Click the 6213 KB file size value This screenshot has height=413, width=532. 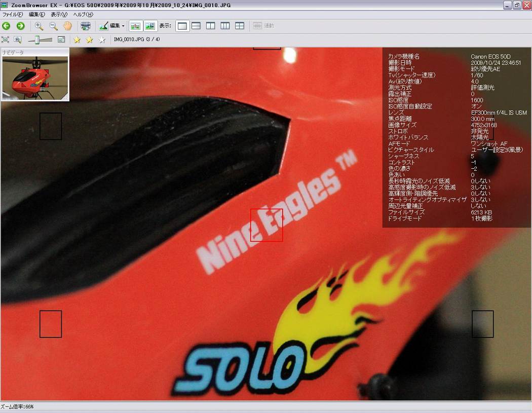(x=481, y=212)
